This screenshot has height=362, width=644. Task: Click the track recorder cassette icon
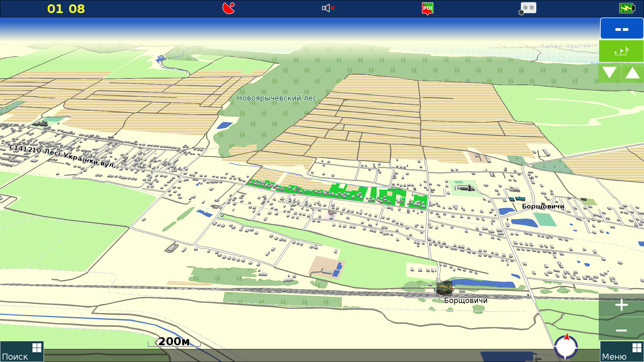point(528,8)
